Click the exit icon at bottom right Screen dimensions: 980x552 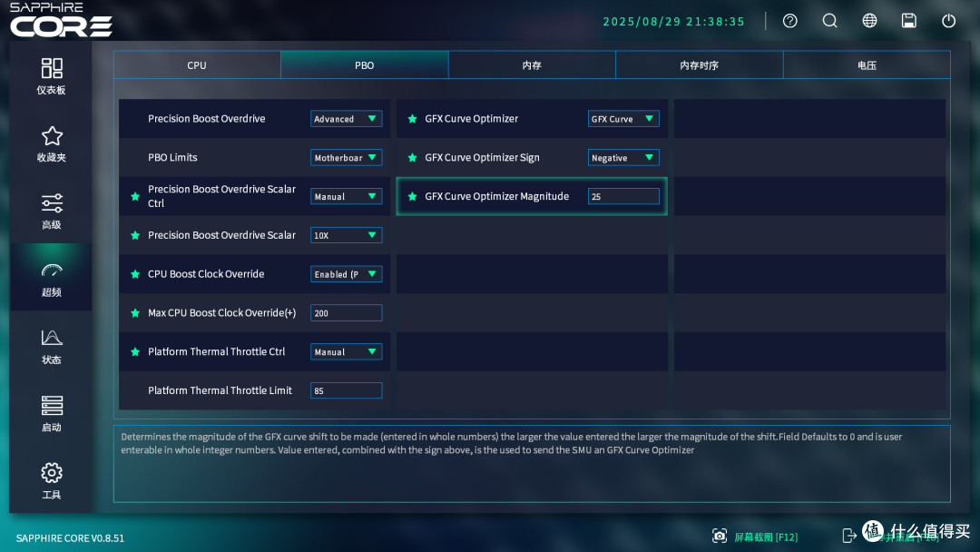coord(849,536)
